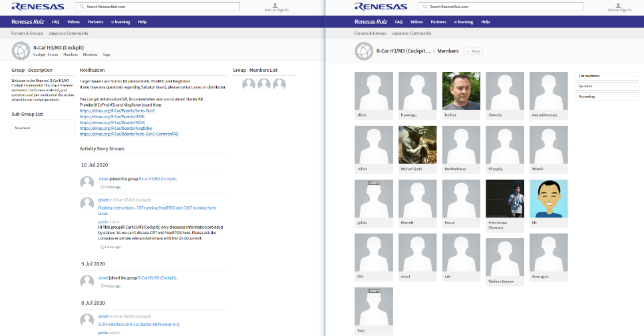Viewport: 644px width, 336px height.
Task: Open the List members dropdown
Action: (x=607, y=76)
